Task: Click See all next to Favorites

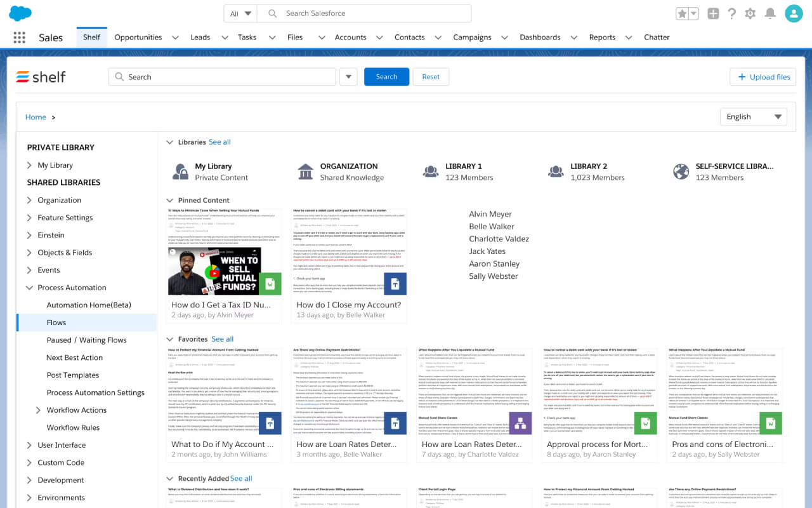Action: pos(222,339)
